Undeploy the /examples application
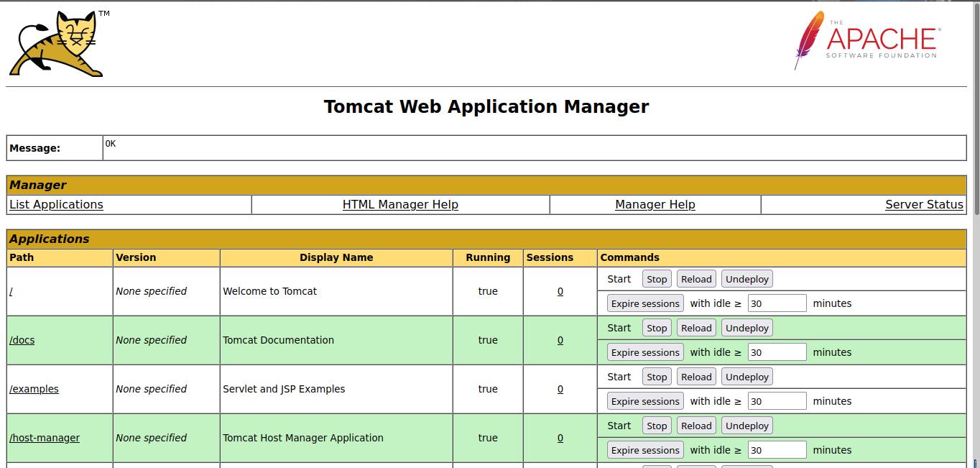This screenshot has height=468, width=980. (x=747, y=377)
